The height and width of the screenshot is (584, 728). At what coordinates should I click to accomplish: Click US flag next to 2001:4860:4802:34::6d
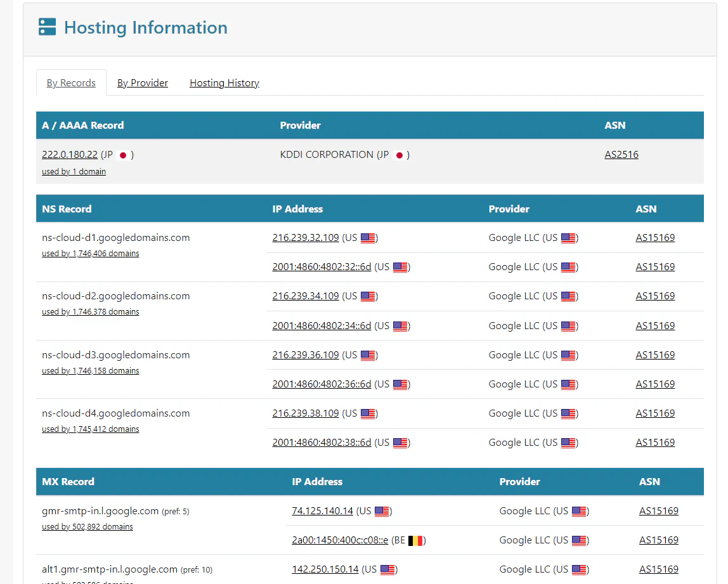coord(400,327)
